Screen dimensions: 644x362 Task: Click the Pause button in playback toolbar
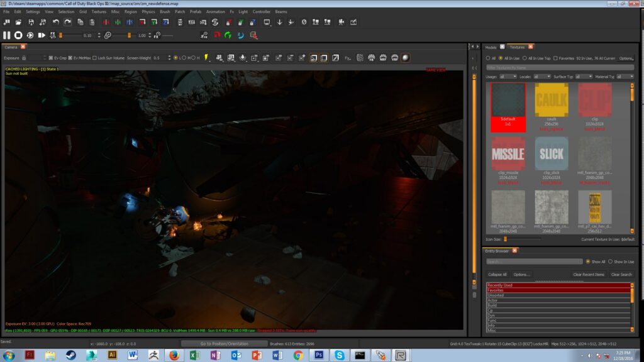[7, 35]
